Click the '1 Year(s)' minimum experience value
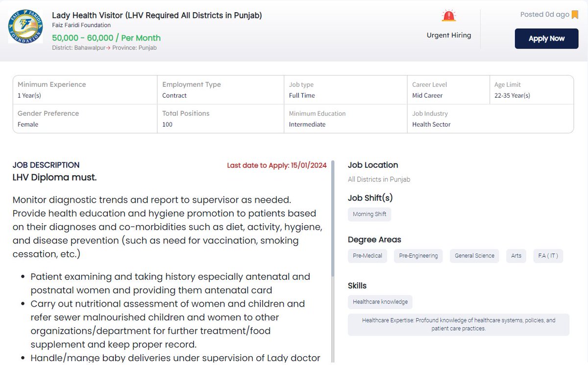 click(x=29, y=96)
